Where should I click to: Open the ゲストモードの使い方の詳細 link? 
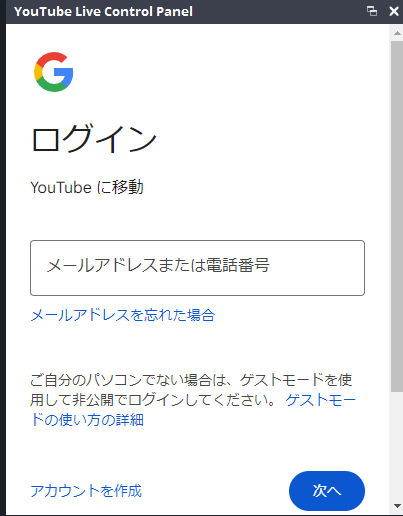pos(193,410)
